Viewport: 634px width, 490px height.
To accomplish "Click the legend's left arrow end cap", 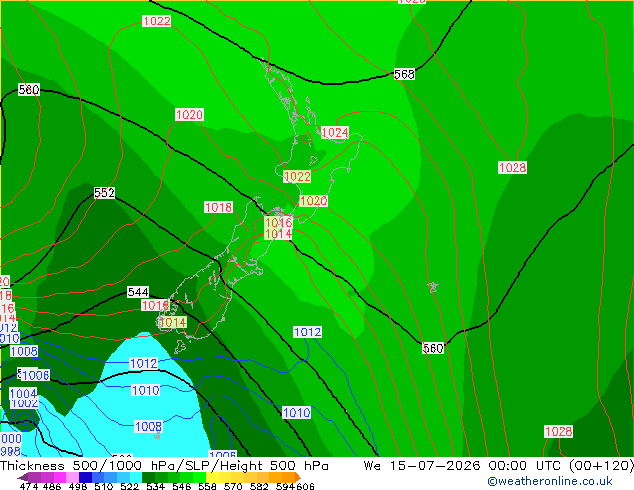I will (23, 477).
